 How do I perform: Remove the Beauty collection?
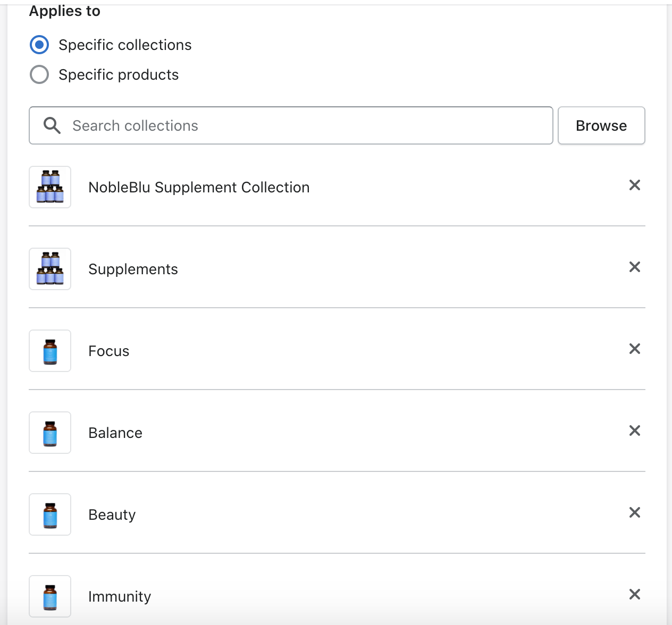pyautogui.click(x=634, y=512)
